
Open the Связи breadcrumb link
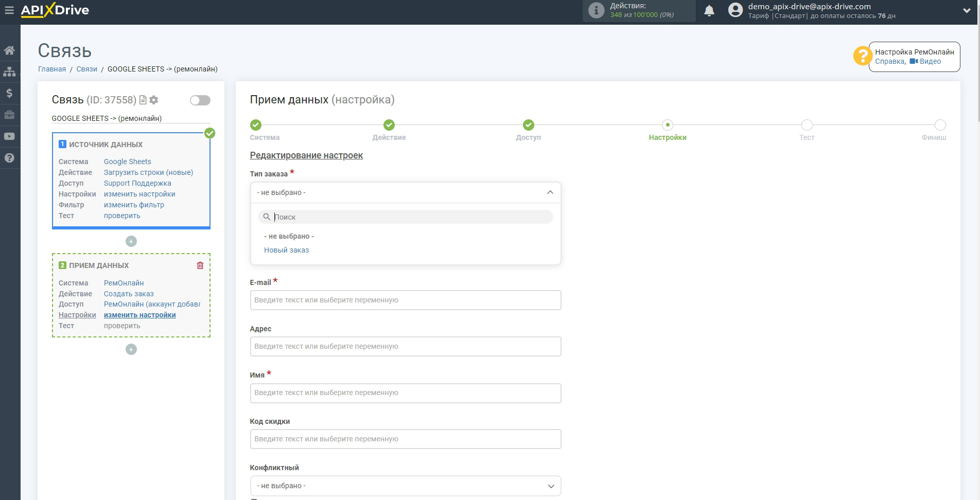pos(86,69)
